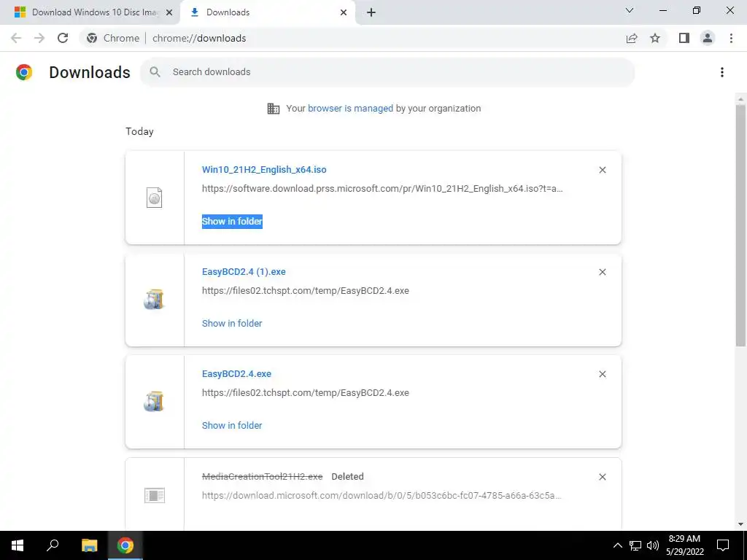Show EasyBCD2.4 (1).exe in folder
The height and width of the screenshot is (560, 747).
(x=232, y=323)
